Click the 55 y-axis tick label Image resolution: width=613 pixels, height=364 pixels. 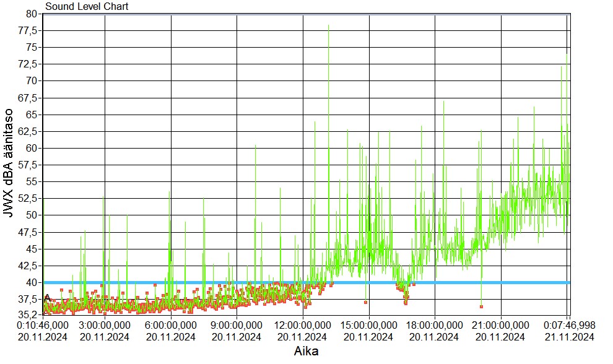click(32, 181)
